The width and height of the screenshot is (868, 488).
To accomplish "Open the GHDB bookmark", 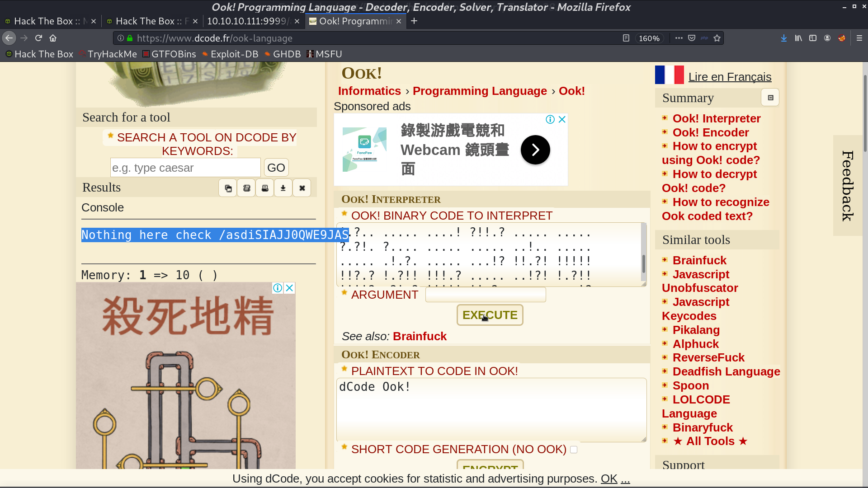I will (283, 54).
